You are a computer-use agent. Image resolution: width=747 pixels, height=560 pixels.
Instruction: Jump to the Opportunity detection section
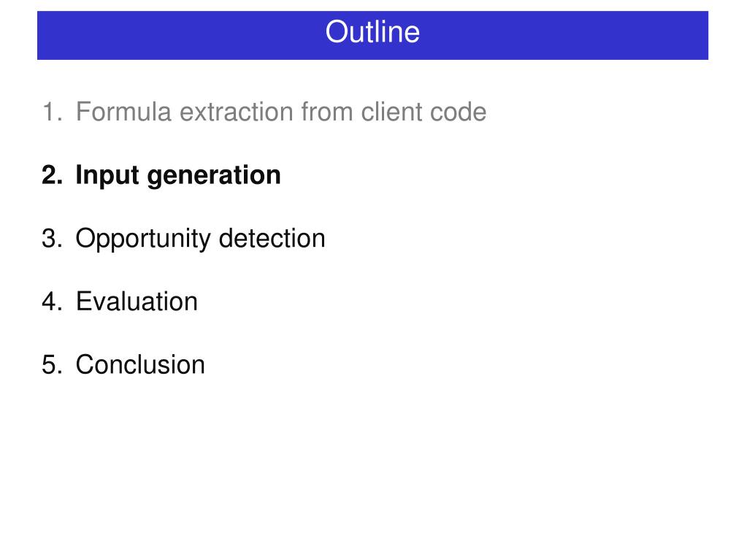(x=200, y=239)
